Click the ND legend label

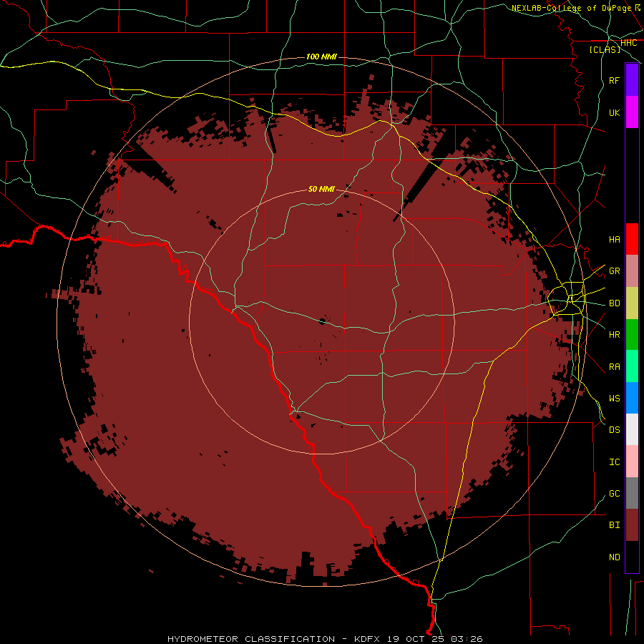614,557
